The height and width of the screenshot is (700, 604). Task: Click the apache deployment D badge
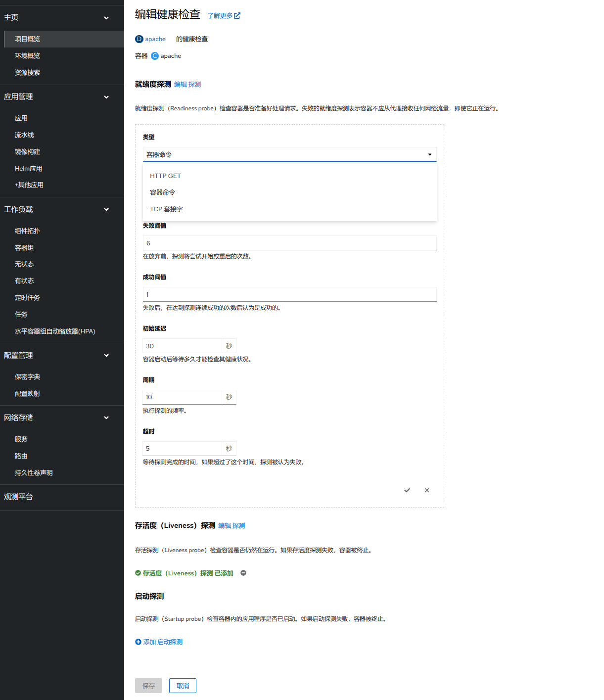pyautogui.click(x=139, y=39)
